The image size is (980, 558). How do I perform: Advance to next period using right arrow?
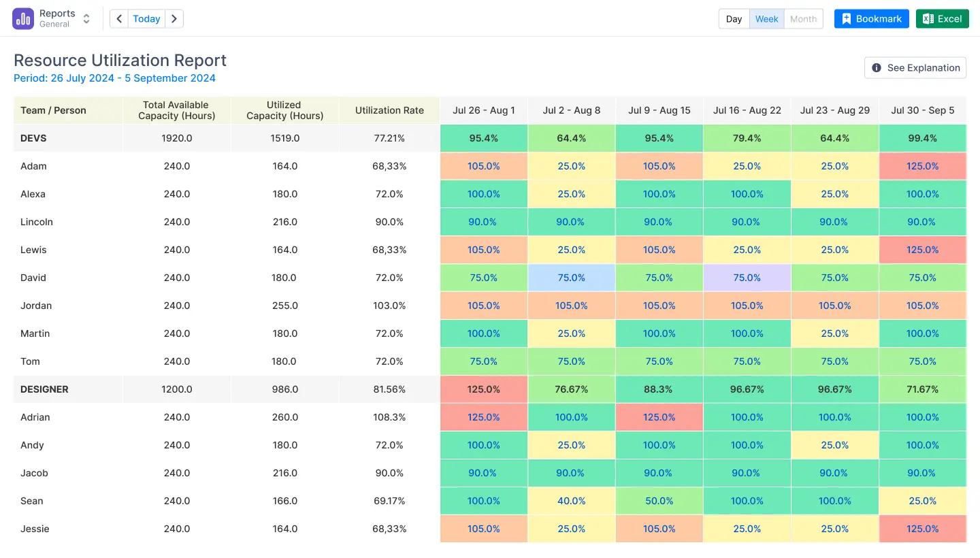coord(175,18)
